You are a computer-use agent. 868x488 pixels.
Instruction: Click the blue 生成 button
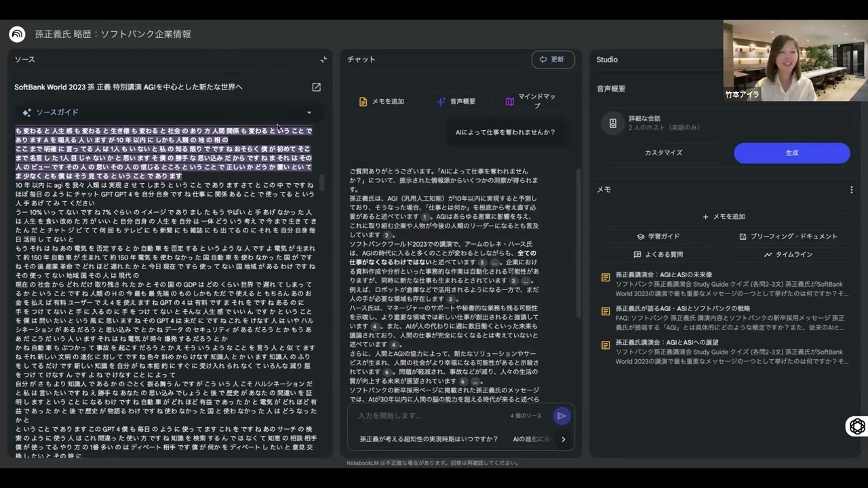(791, 153)
